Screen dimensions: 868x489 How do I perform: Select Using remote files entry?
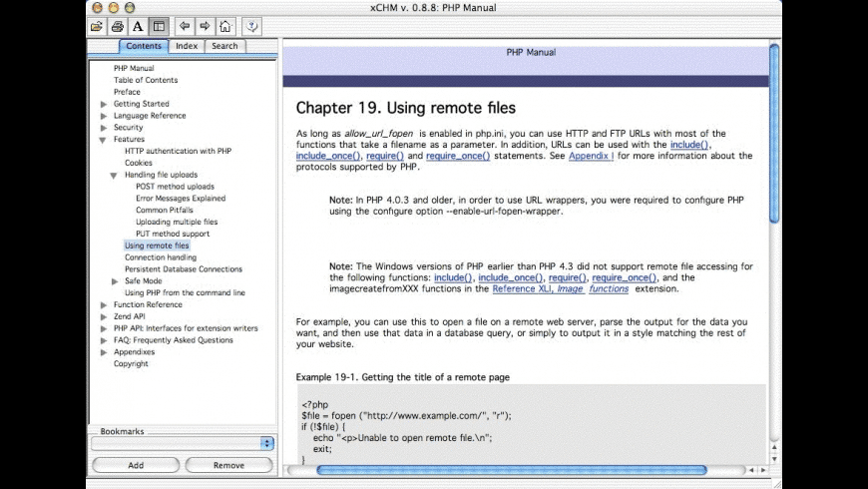pos(157,245)
